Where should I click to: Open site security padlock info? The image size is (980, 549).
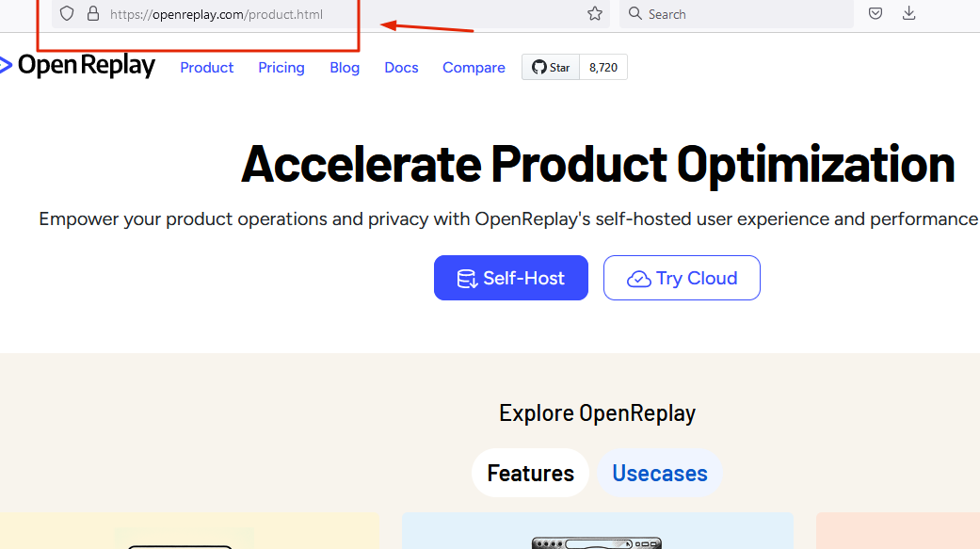tap(93, 14)
